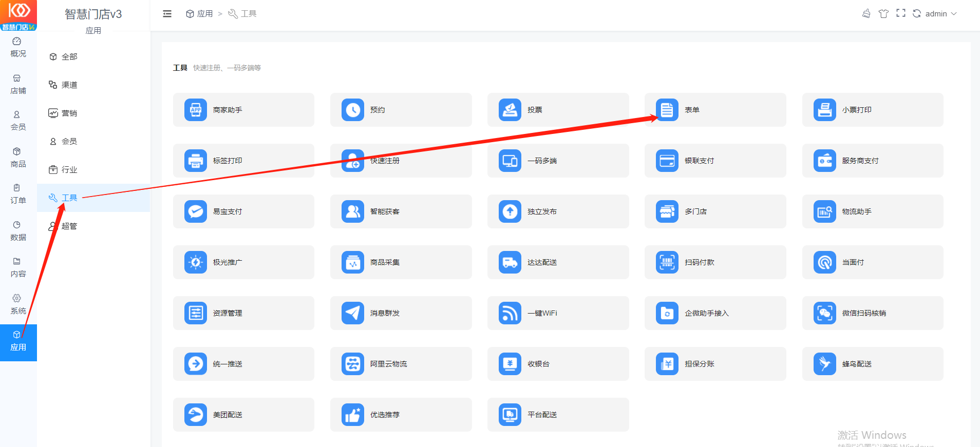
Task: Select 全部 in the app submenu
Action: (x=93, y=57)
